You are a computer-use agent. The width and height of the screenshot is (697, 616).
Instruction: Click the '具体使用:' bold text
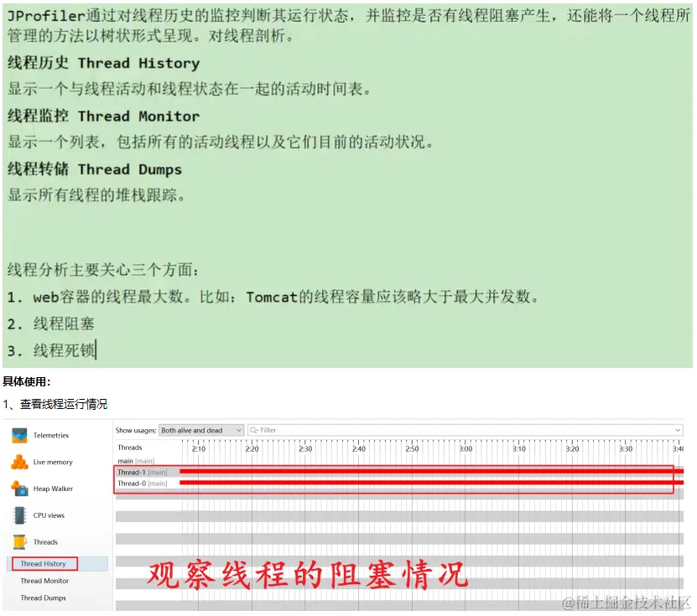(27, 382)
